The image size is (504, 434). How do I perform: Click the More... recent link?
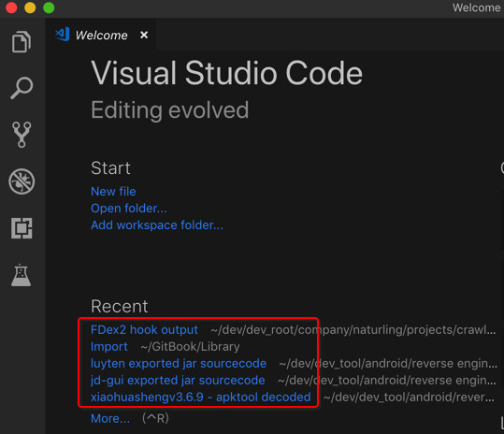[110, 419]
